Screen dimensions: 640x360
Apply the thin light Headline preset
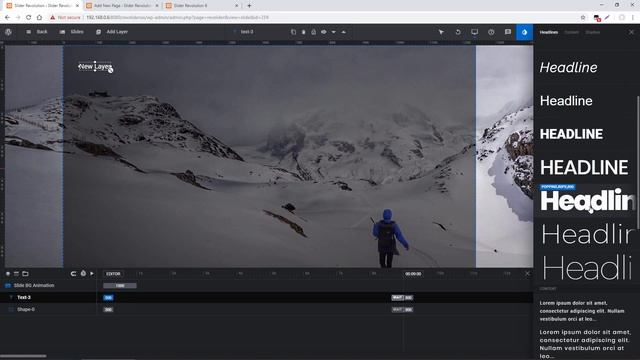click(587, 234)
